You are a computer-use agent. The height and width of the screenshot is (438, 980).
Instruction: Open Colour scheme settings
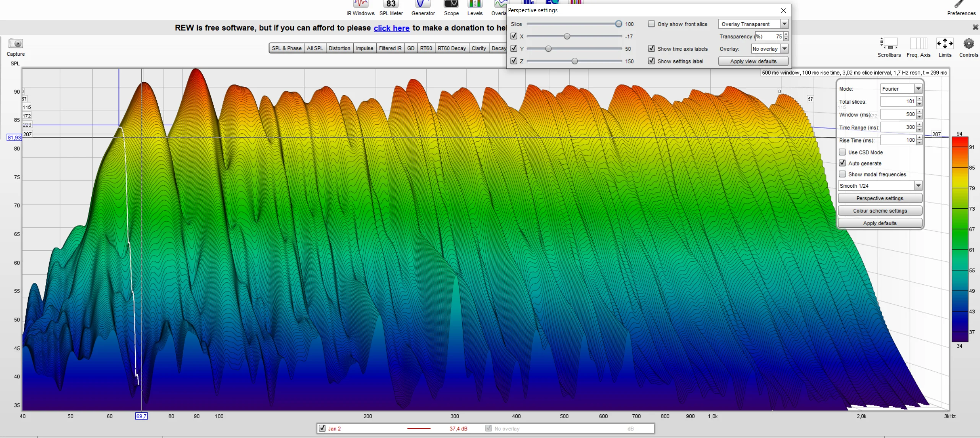pyautogui.click(x=879, y=211)
